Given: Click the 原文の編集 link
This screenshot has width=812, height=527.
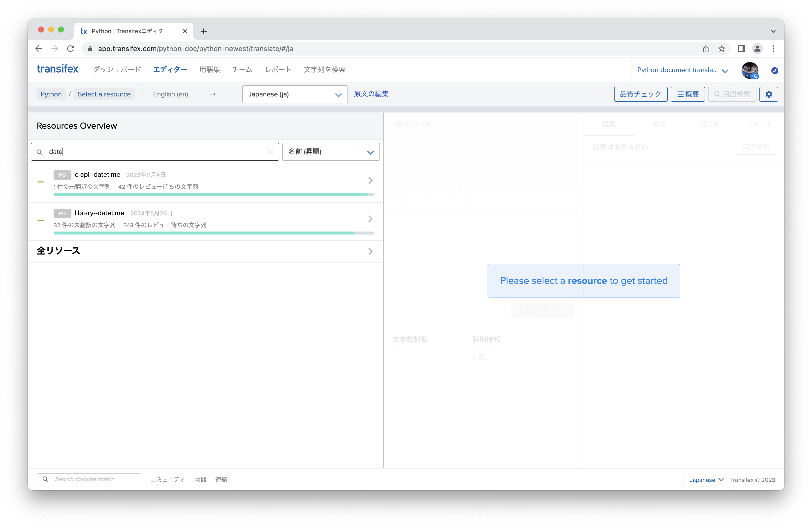Looking at the screenshot, I should (x=371, y=94).
